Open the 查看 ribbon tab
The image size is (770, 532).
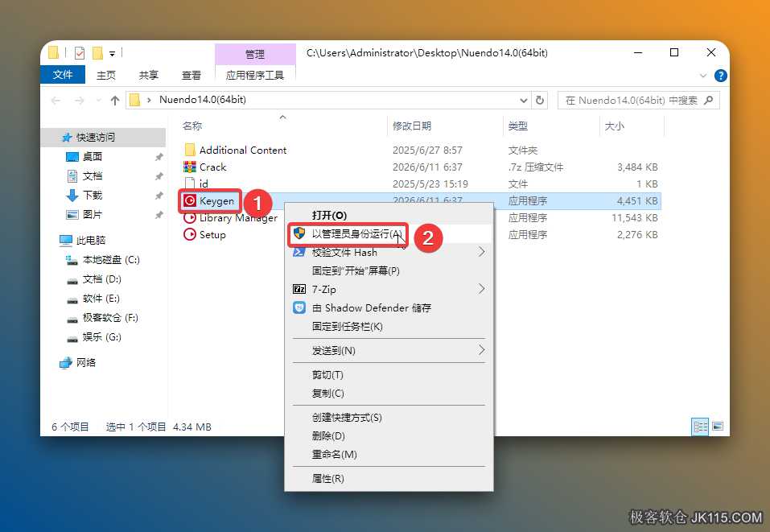click(x=191, y=75)
